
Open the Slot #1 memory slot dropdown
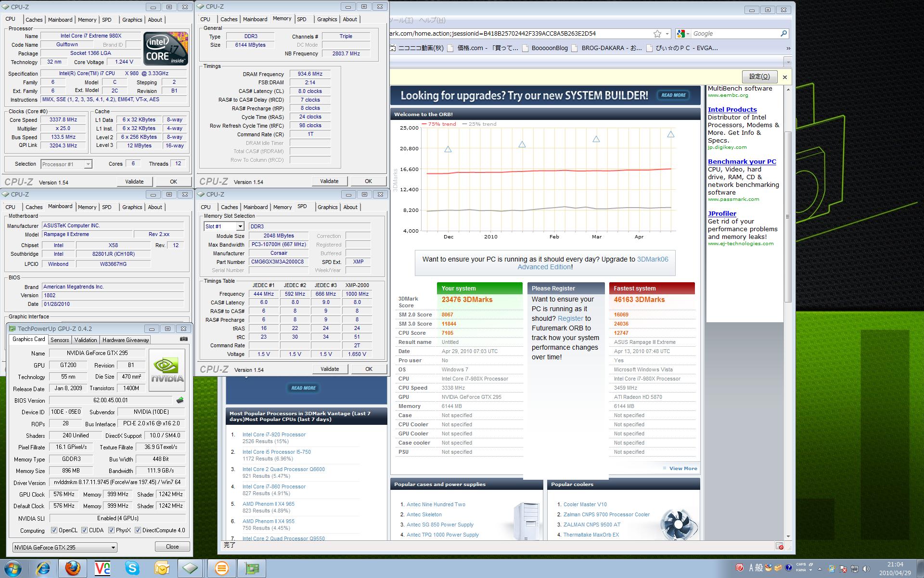pyautogui.click(x=240, y=226)
